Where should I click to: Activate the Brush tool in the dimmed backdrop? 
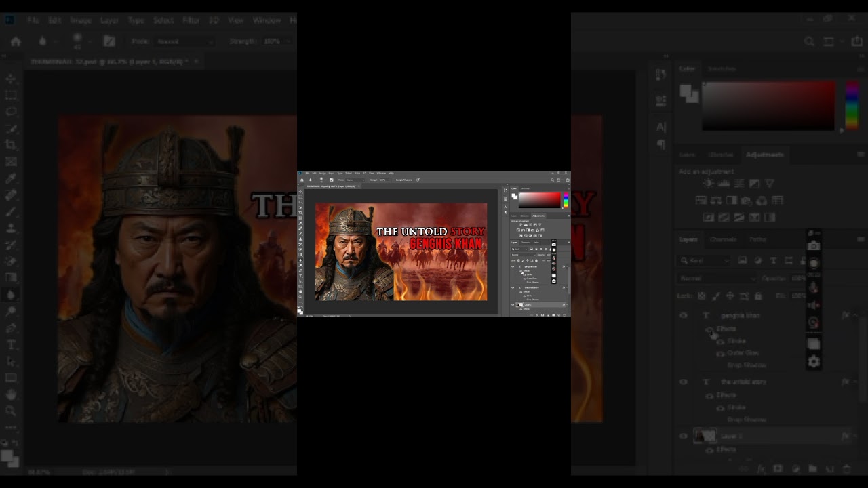point(11,211)
